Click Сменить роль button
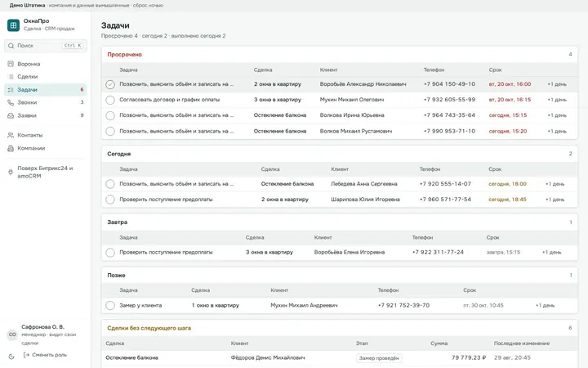Screen dimensions: 588x368 point(45,355)
